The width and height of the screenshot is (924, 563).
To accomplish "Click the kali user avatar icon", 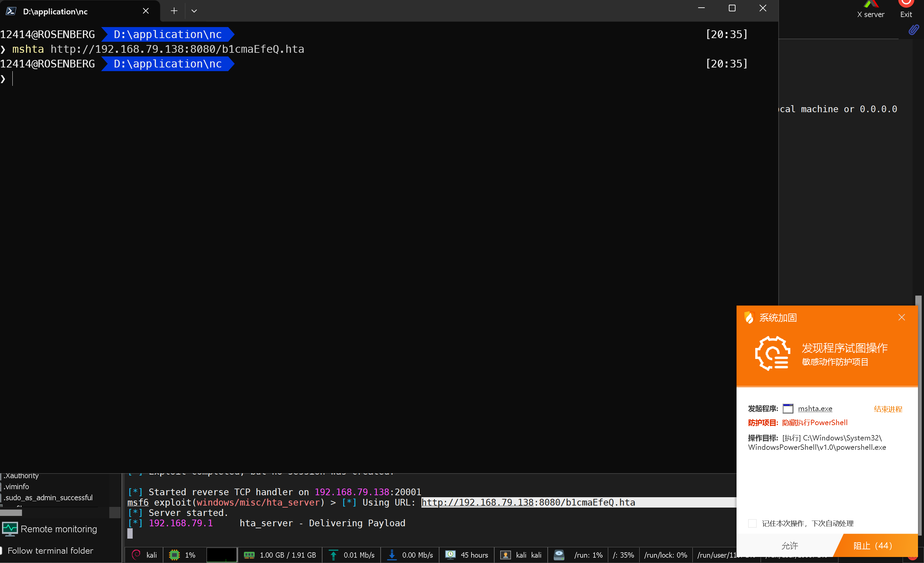I will [x=506, y=555].
